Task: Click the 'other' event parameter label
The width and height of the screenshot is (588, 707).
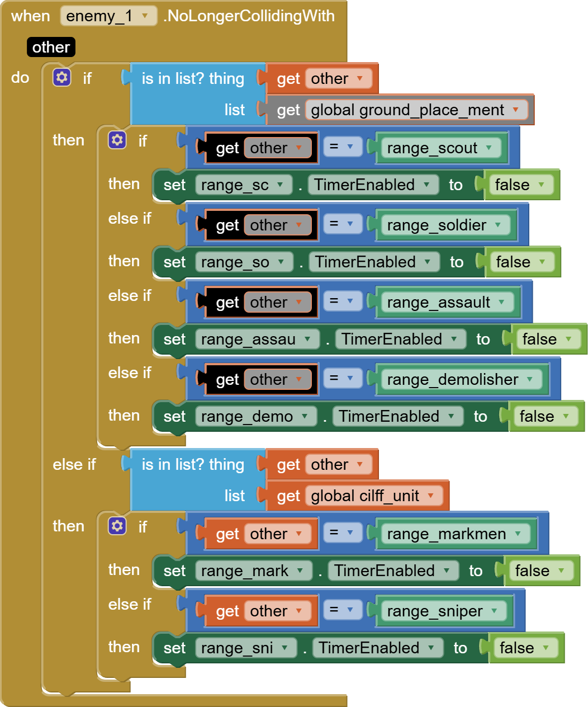Action: click(51, 47)
